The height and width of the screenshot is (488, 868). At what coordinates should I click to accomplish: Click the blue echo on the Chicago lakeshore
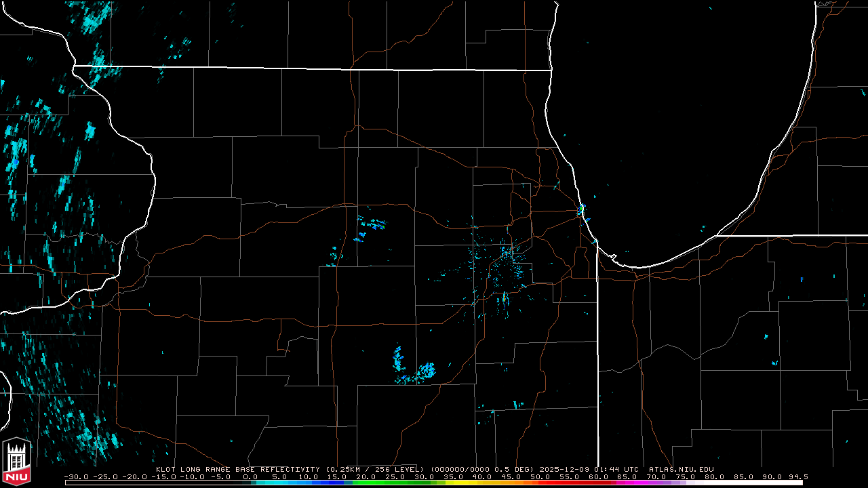580,211
